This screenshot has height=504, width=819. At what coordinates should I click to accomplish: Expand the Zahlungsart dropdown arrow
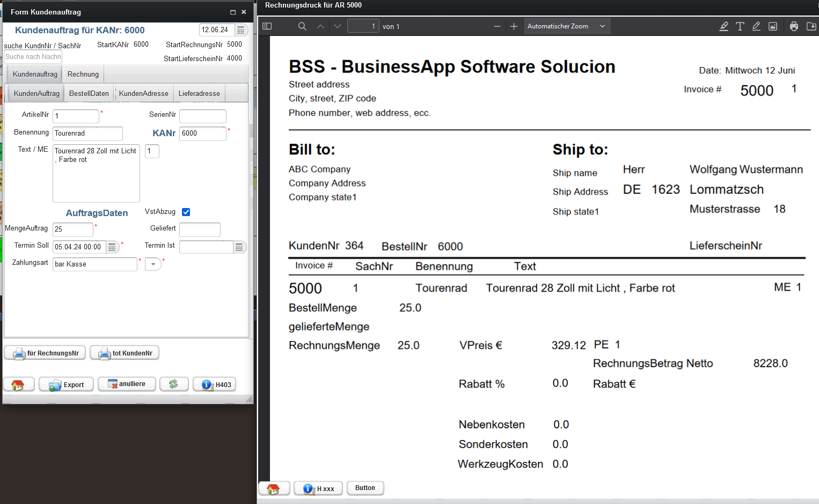(x=153, y=264)
